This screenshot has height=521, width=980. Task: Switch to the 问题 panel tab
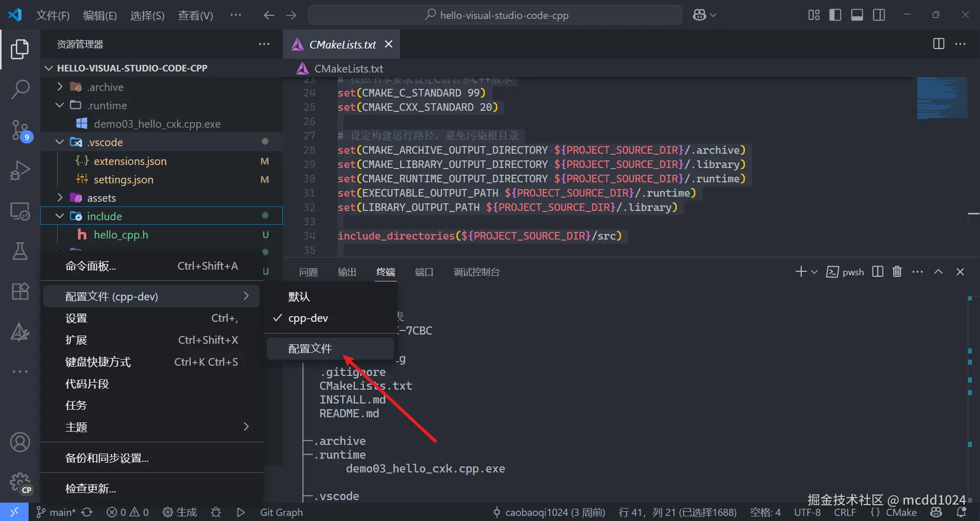click(x=308, y=272)
